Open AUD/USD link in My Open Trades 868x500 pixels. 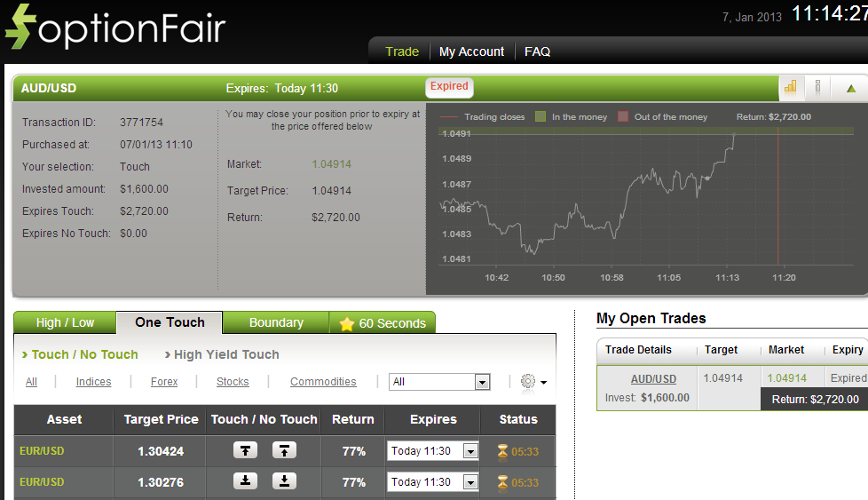(x=653, y=378)
